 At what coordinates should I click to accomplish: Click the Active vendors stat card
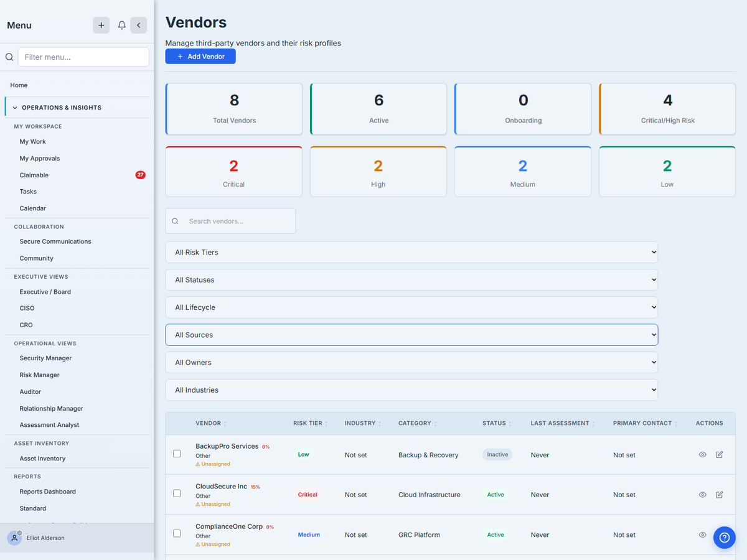coord(378,109)
